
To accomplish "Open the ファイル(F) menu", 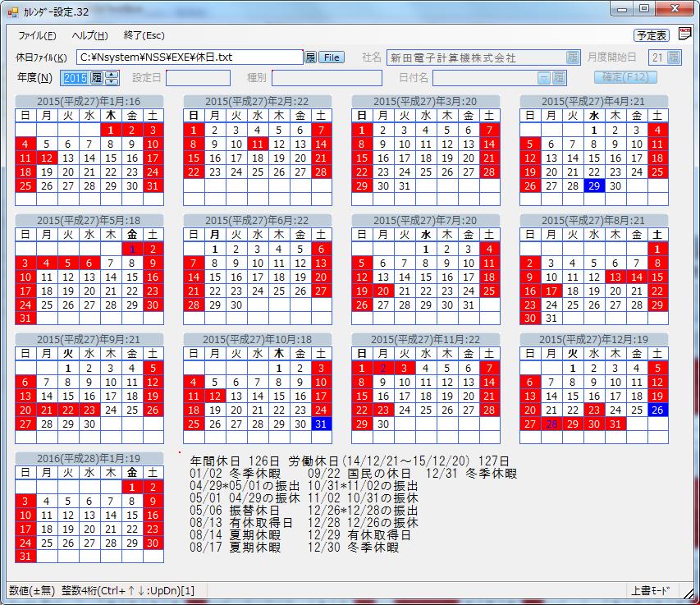I will [37, 35].
